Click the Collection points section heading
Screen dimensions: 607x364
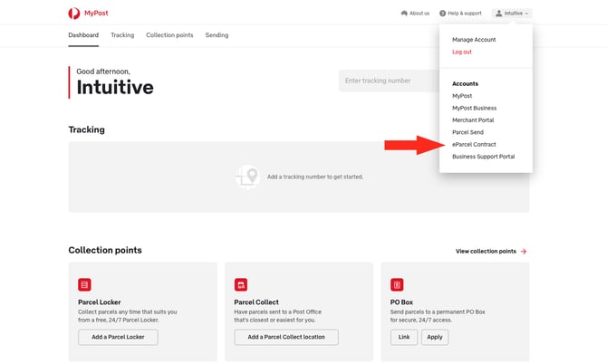pos(105,250)
